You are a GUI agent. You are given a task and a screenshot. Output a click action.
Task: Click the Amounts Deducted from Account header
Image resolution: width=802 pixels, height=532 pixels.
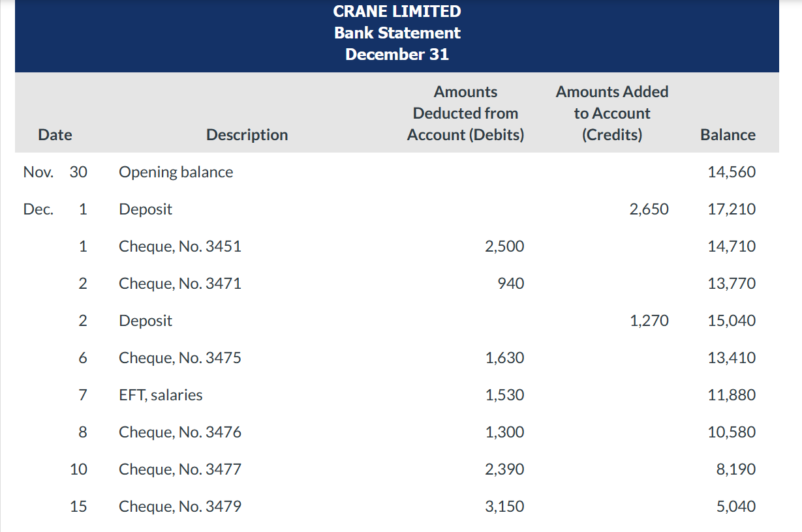click(465, 113)
